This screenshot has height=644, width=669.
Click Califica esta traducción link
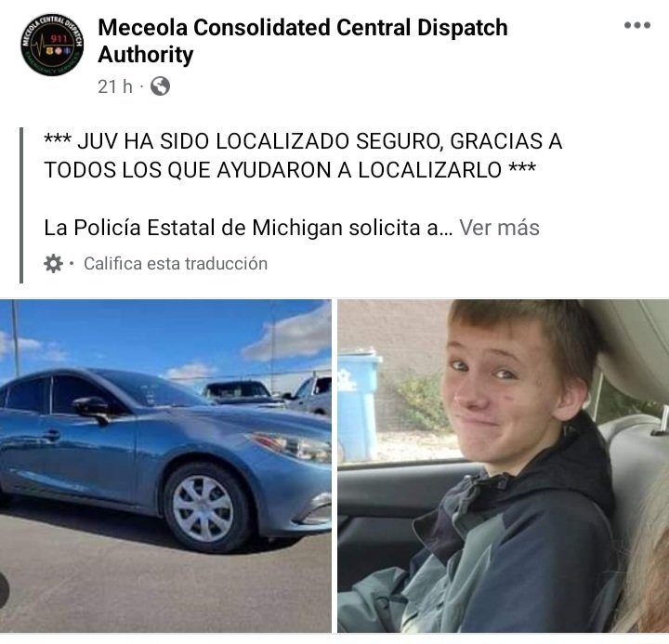point(176,263)
